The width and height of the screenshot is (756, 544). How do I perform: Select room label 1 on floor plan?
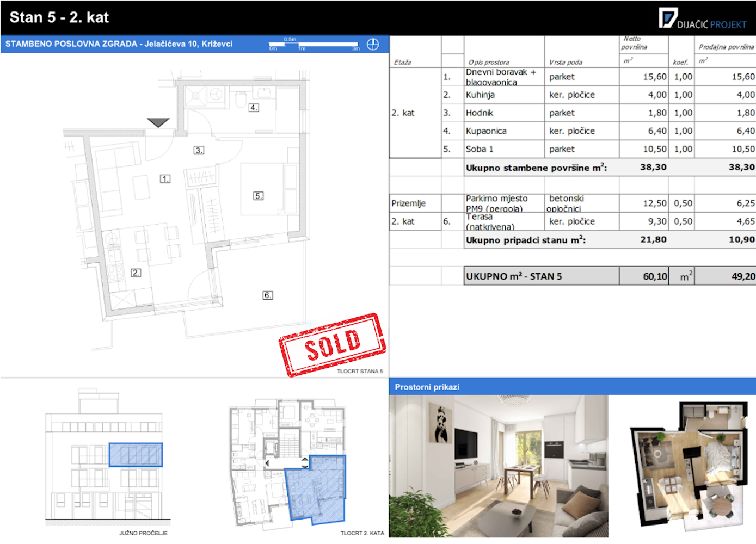coord(165,178)
